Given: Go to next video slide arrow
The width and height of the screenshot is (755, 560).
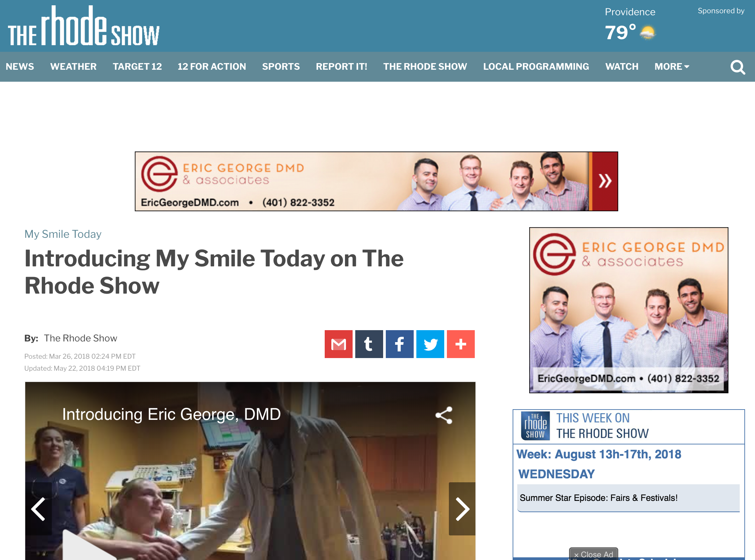Looking at the screenshot, I should [x=462, y=509].
